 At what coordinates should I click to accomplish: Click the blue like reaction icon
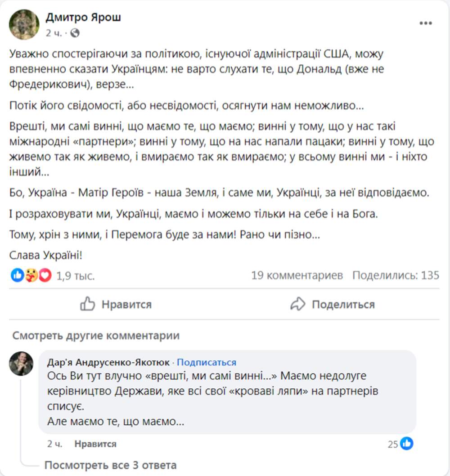coord(17,275)
